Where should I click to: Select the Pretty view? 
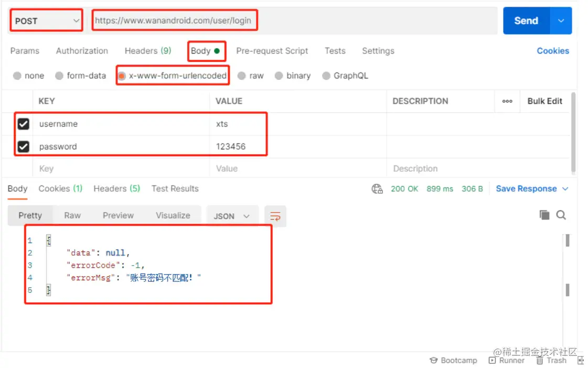[x=30, y=215]
